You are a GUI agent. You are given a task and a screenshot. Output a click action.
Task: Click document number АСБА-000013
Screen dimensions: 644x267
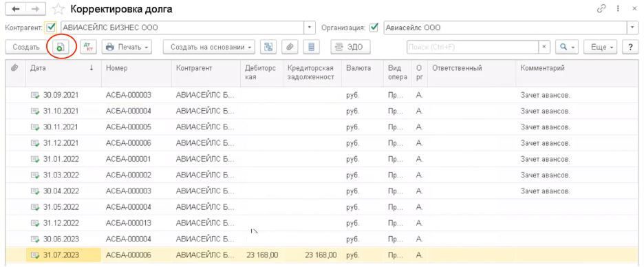129,223
